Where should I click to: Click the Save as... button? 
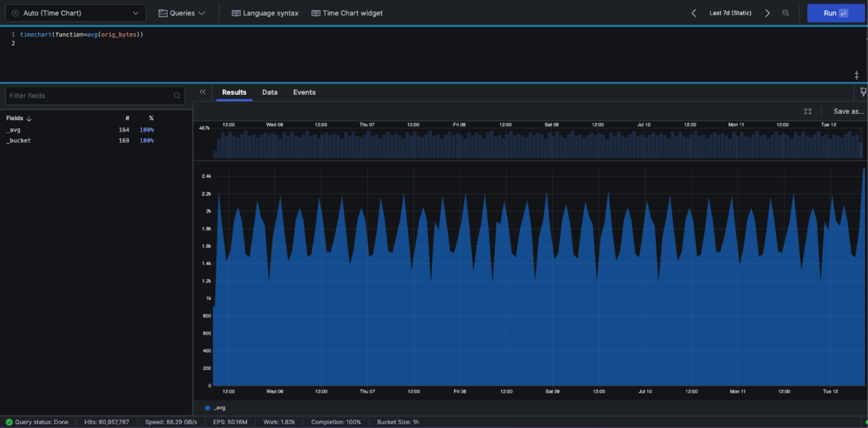tap(848, 111)
